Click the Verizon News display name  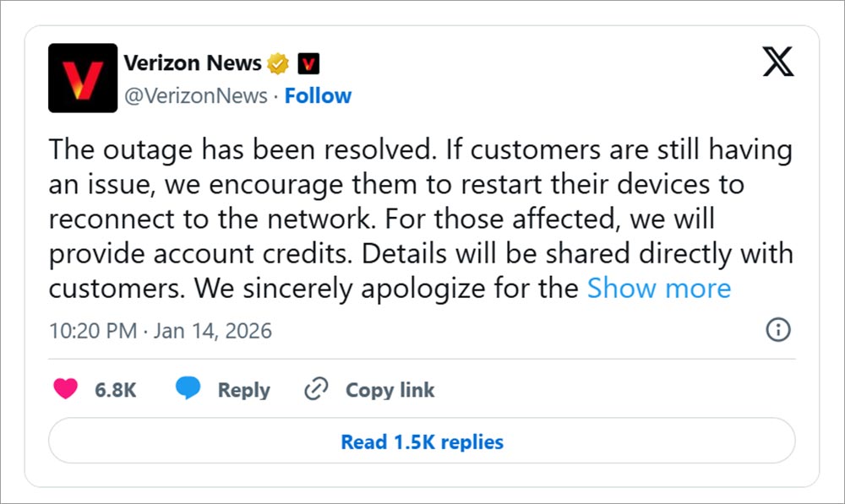[x=194, y=63]
